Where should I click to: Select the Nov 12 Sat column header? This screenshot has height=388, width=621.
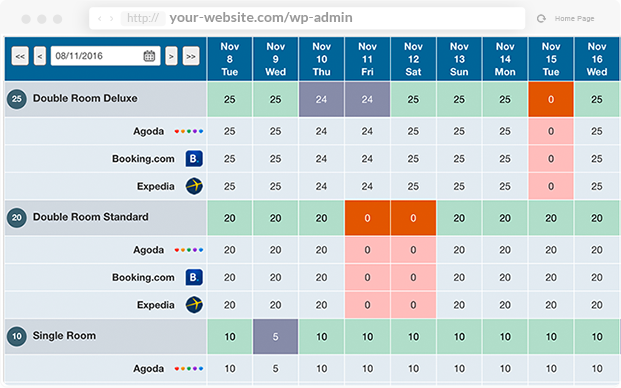[x=413, y=59]
